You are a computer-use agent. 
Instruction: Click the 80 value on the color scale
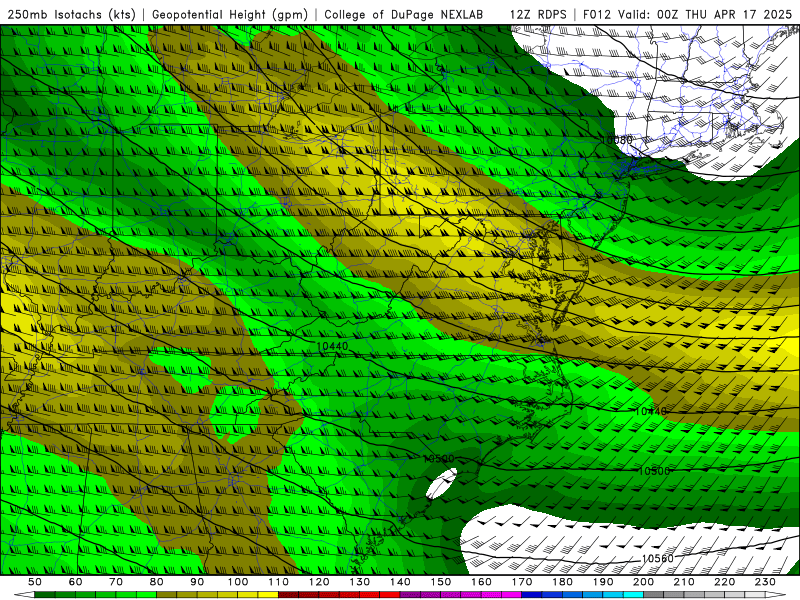click(x=156, y=582)
